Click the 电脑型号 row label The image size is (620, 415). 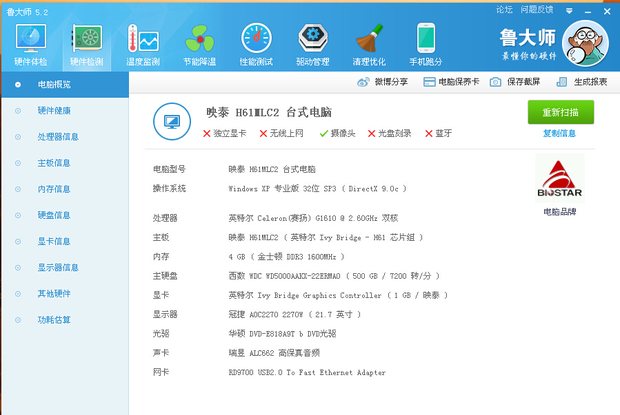[169, 170]
